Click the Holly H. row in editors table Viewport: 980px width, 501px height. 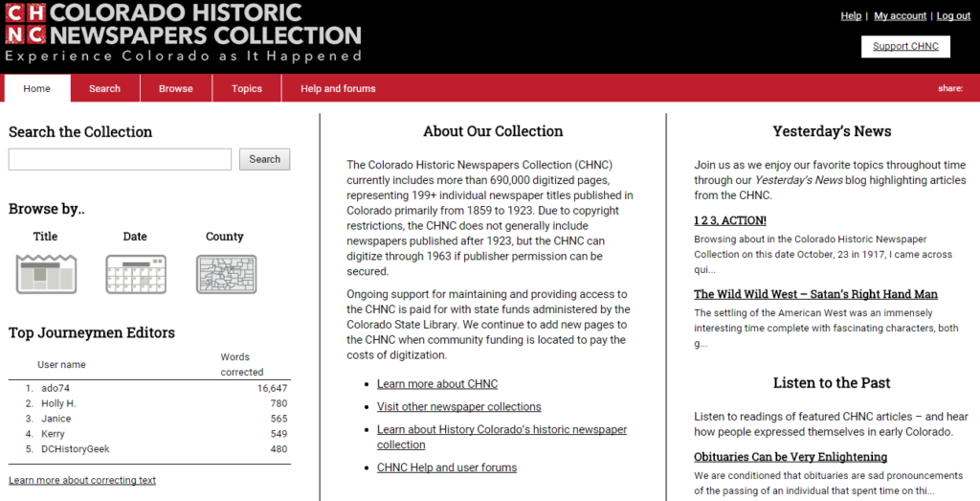[x=149, y=403]
